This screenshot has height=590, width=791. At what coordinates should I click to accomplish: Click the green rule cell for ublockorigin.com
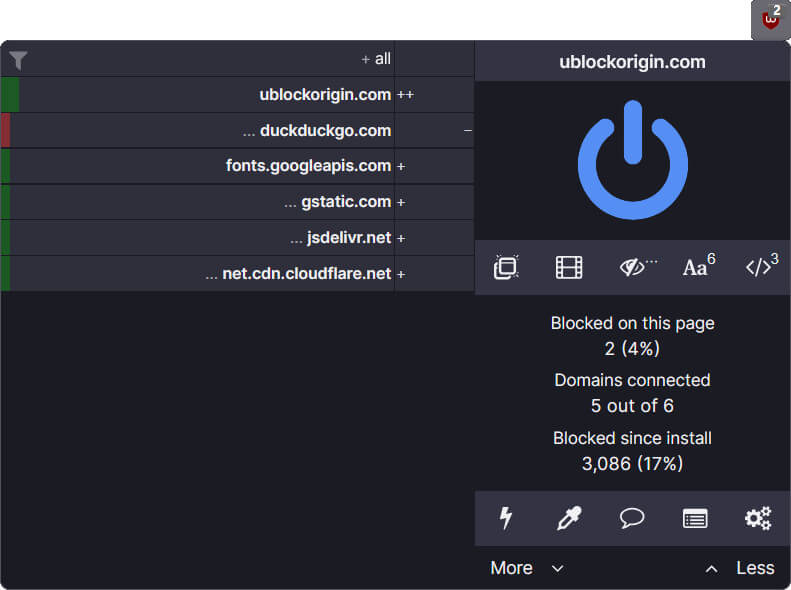(x=10, y=94)
